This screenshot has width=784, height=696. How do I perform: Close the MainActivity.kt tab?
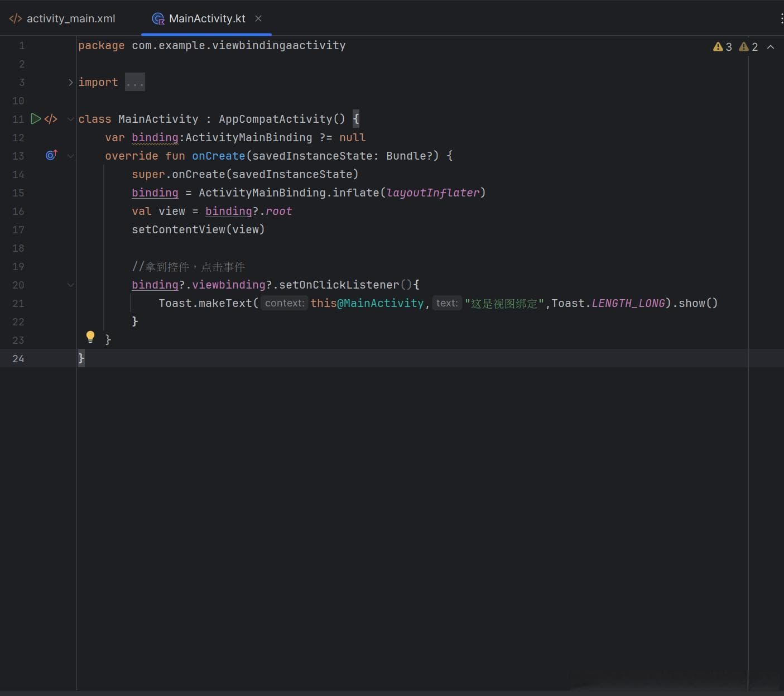point(258,18)
